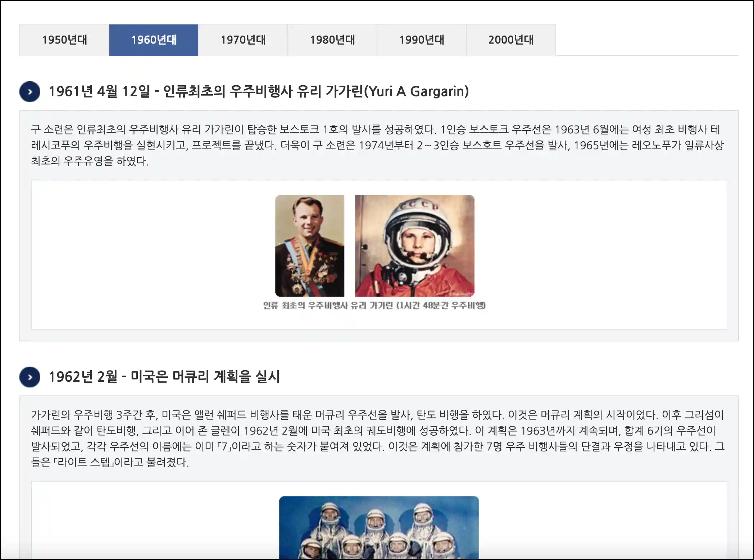Show the 2000년대 tab
Image resolution: width=754 pixels, height=560 pixels.
(511, 40)
